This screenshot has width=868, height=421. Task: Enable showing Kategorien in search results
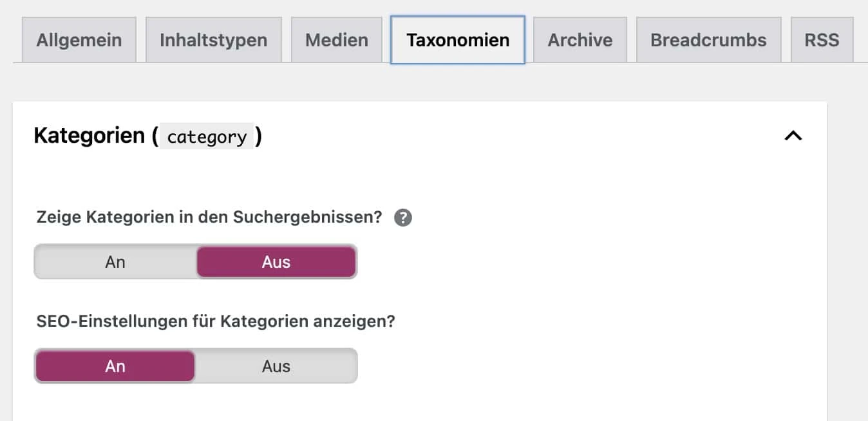[115, 261]
